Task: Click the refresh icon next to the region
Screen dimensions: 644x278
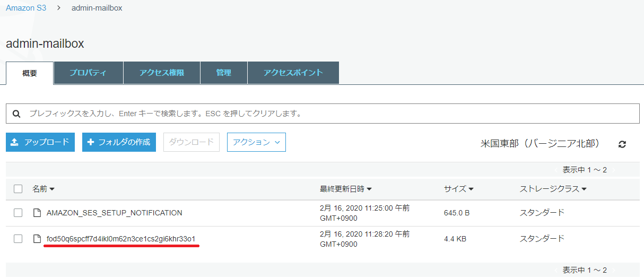Action: [x=622, y=144]
